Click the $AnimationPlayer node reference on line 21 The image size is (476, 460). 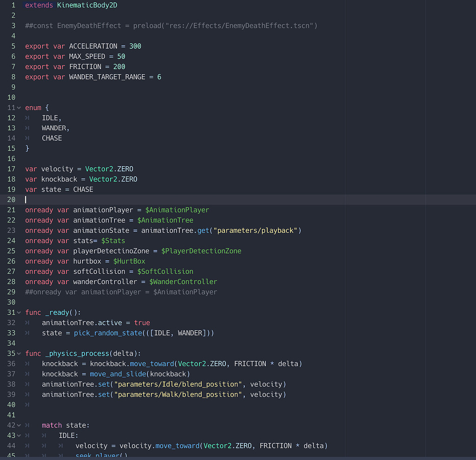[177, 210]
